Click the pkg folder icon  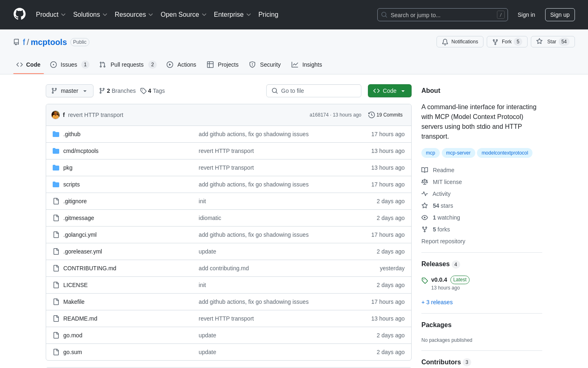[x=56, y=168]
